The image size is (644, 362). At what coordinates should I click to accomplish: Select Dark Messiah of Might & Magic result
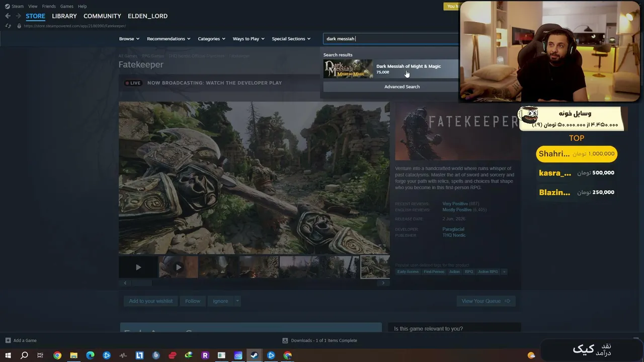coord(390,69)
